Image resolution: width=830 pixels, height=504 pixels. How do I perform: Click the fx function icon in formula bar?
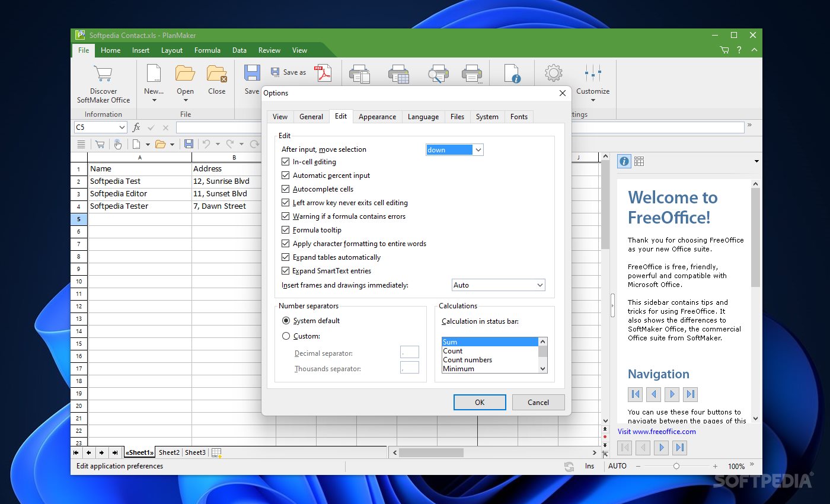pos(136,127)
